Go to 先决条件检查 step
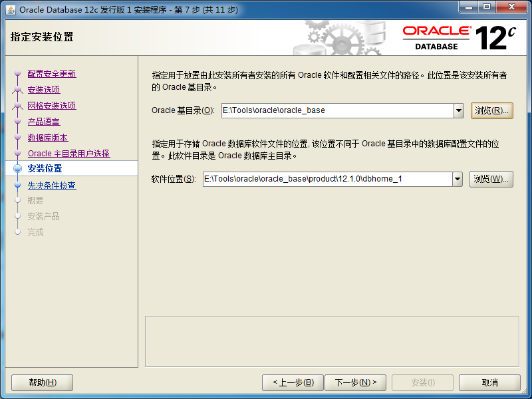 click(x=52, y=186)
